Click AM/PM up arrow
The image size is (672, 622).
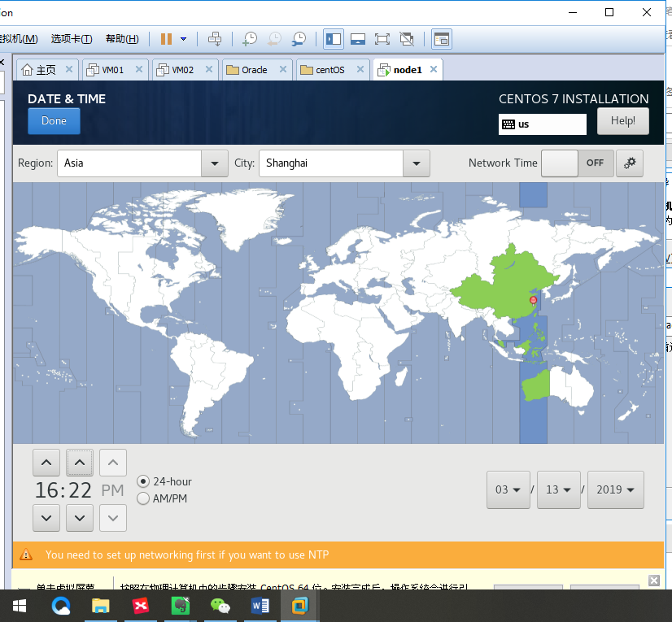(x=113, y=463)
